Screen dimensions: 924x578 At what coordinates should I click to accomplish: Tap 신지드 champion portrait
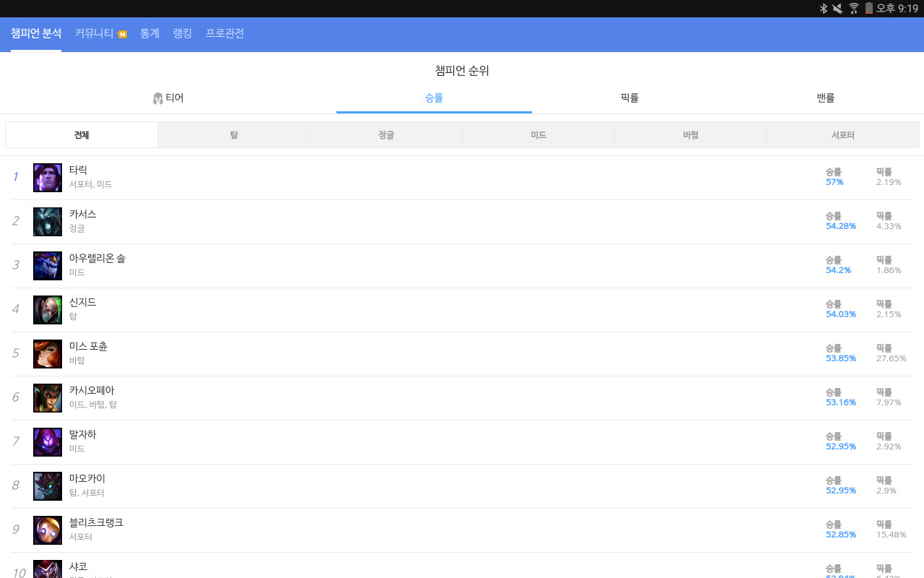pyautogui.click(x=48, y=310)
